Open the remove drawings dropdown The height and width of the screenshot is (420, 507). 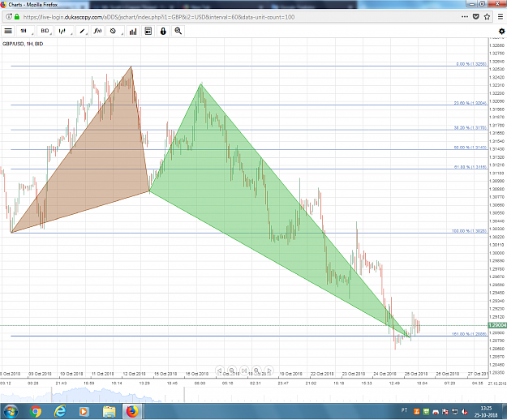coord(114,31)
